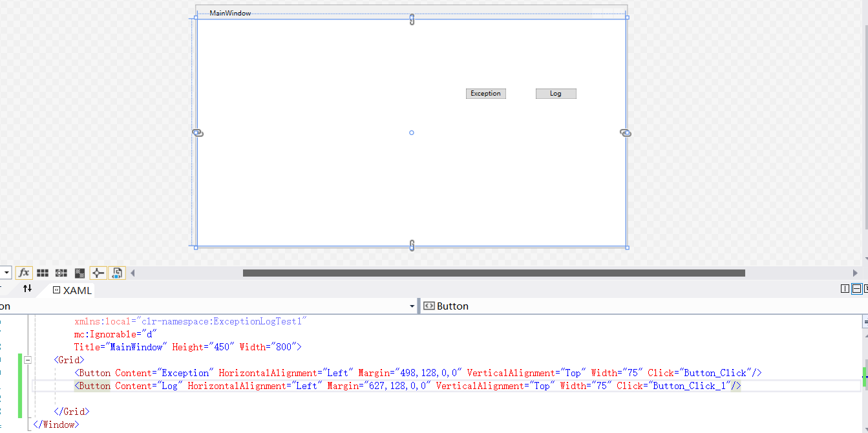Image resolution: width=868 pixels, height=433 pixels.
Task: Click the closing </Grid> tag
Action: pyautogui.click(x=72, y=412)
